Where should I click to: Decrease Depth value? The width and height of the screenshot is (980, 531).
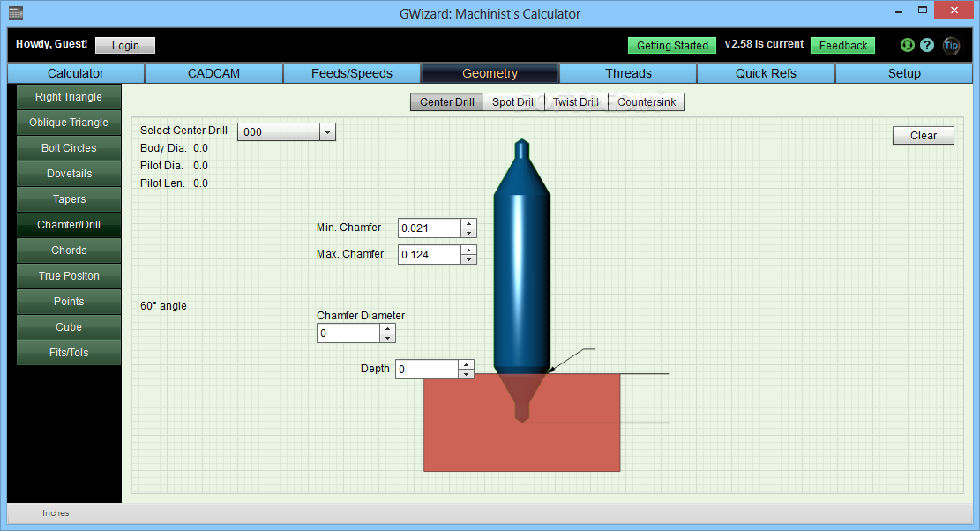pos(467,374)
